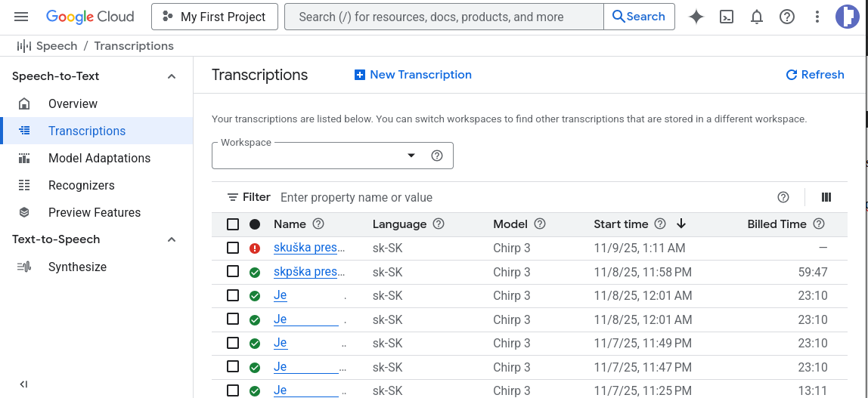
Task: Collapse the Text-to-Speech section
Action: pos(172,239)
